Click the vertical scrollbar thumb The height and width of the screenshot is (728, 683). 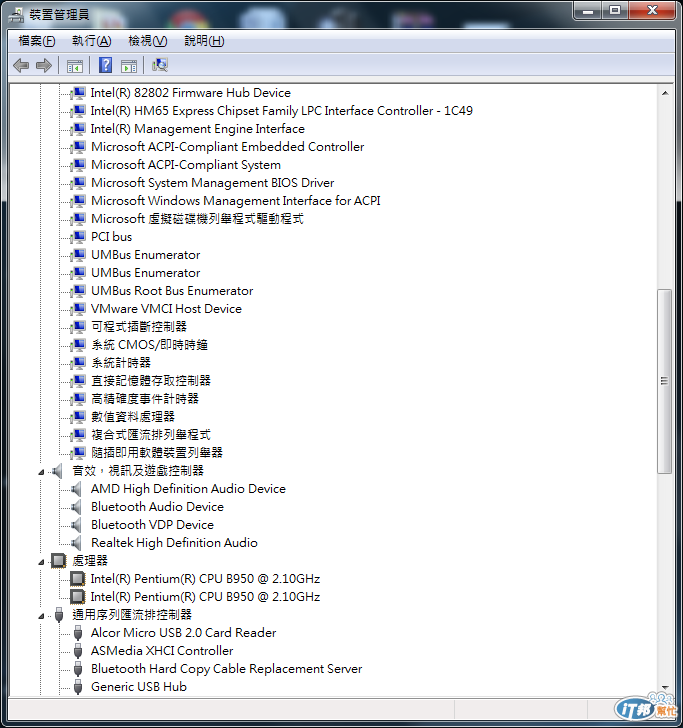665,381
